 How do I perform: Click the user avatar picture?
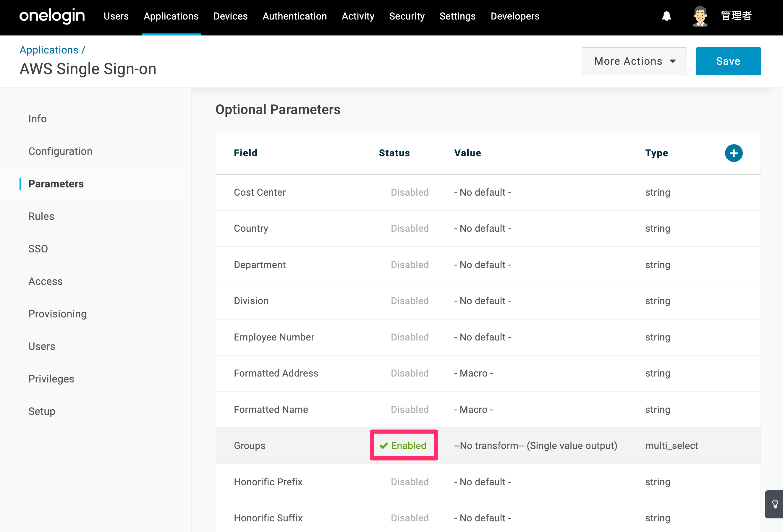pyautogui.click(x=700, y=16)
